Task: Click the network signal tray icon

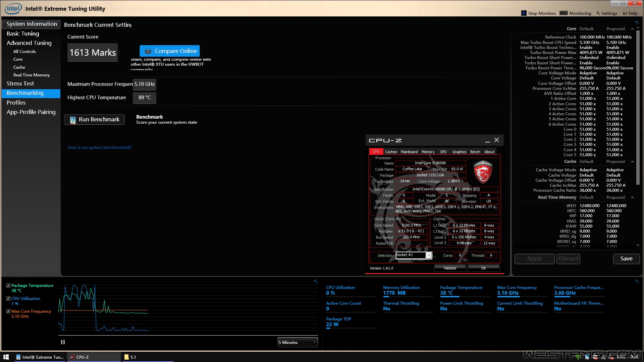Action: tap(603, 357)
